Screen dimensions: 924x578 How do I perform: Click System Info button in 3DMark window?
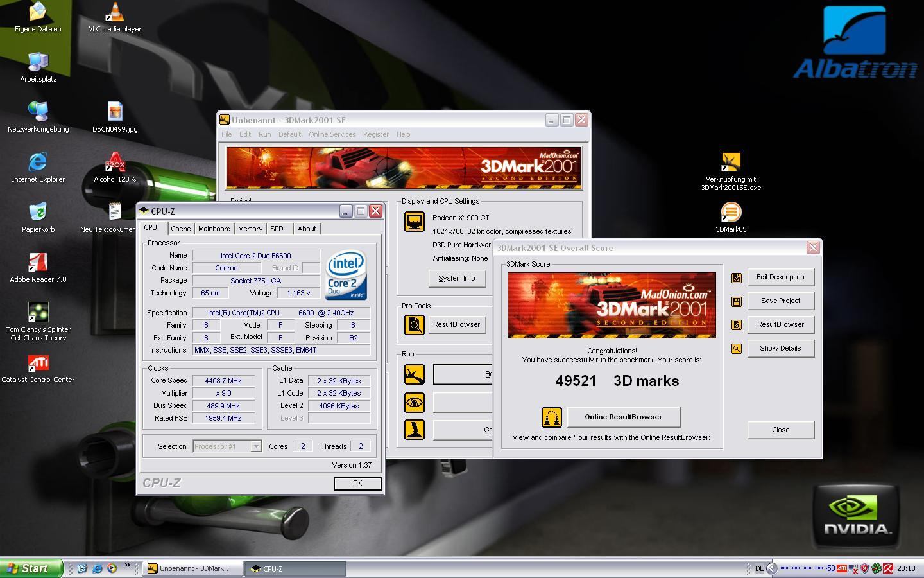(x=457, y=278)
